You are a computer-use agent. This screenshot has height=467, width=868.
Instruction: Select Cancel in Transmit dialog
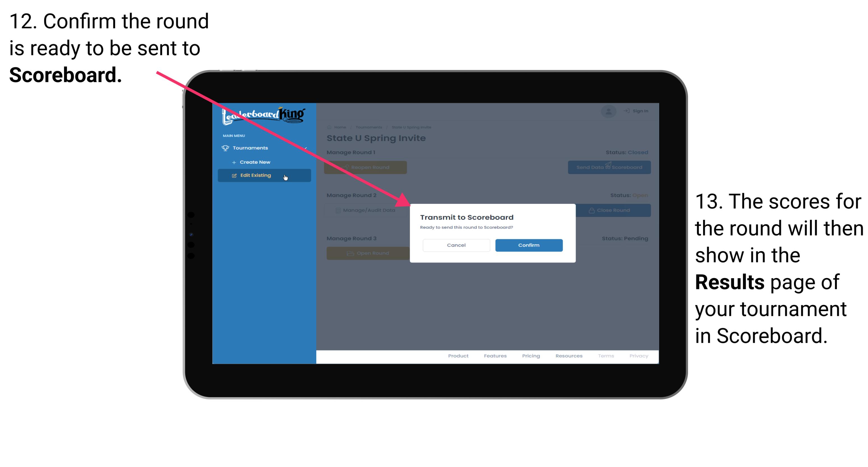pos(456,244)
